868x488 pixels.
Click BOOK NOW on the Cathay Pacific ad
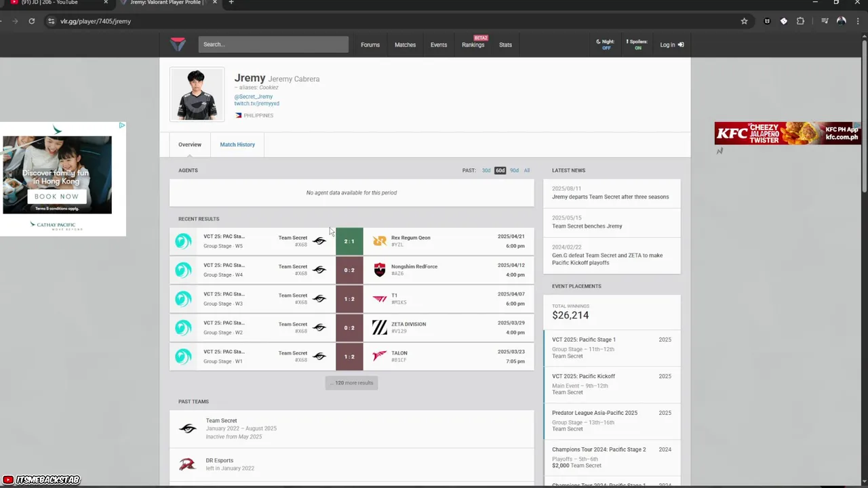(x=57, y=197)
